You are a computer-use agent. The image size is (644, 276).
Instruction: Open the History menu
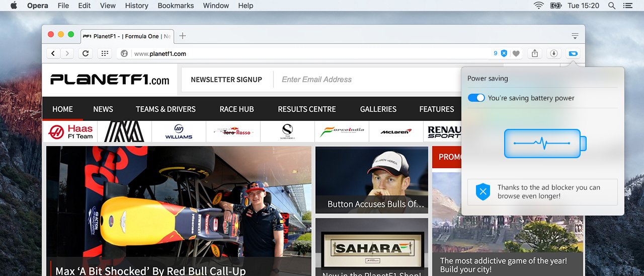point(136,6)
